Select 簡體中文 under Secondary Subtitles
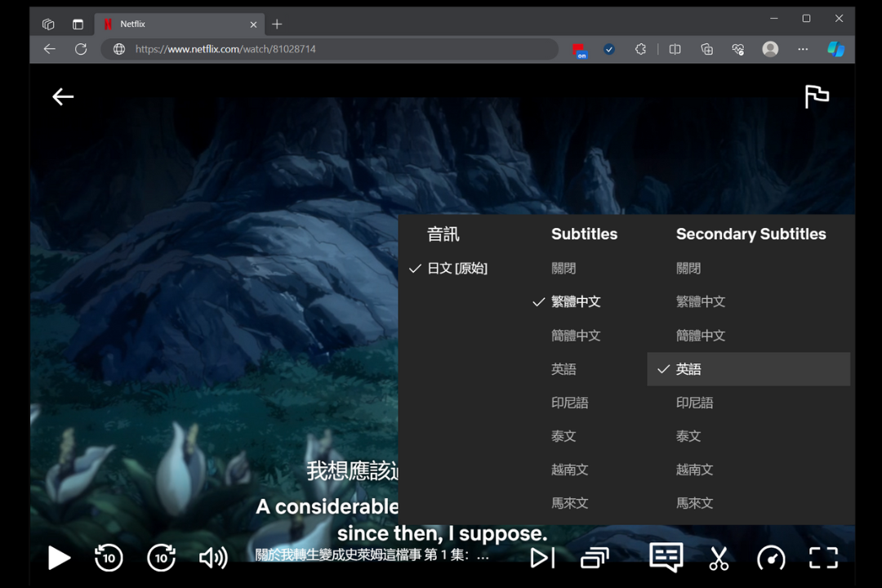The height and width of the screenshot is (588, 882). coord(701,336)
